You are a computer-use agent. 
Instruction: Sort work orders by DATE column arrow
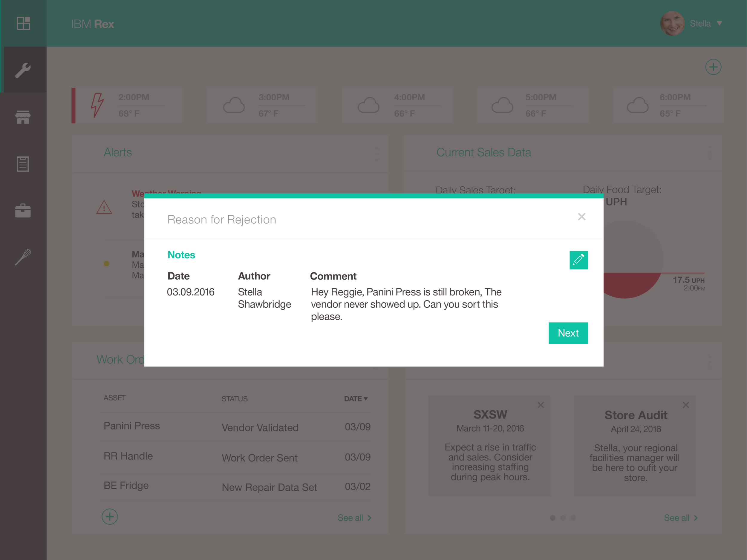tap(365, 399)
